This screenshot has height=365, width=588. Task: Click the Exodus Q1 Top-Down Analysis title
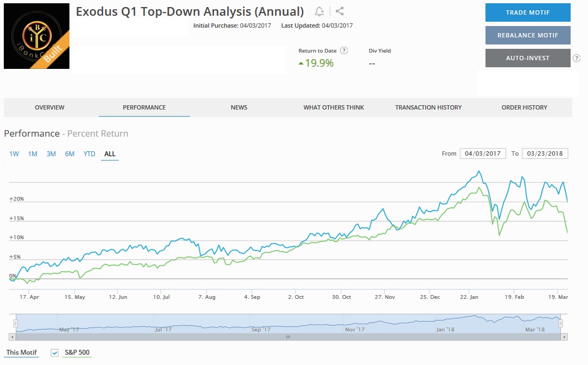(190, 11)
